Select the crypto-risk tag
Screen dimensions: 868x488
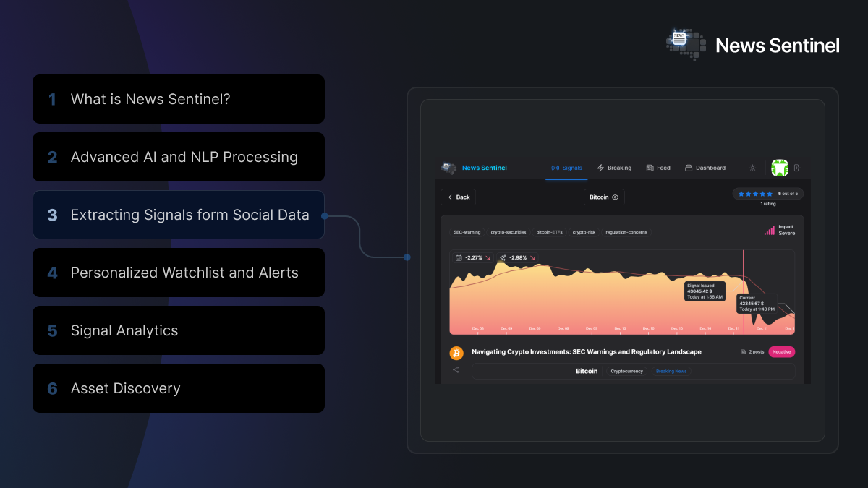click(x=584, y=232)
